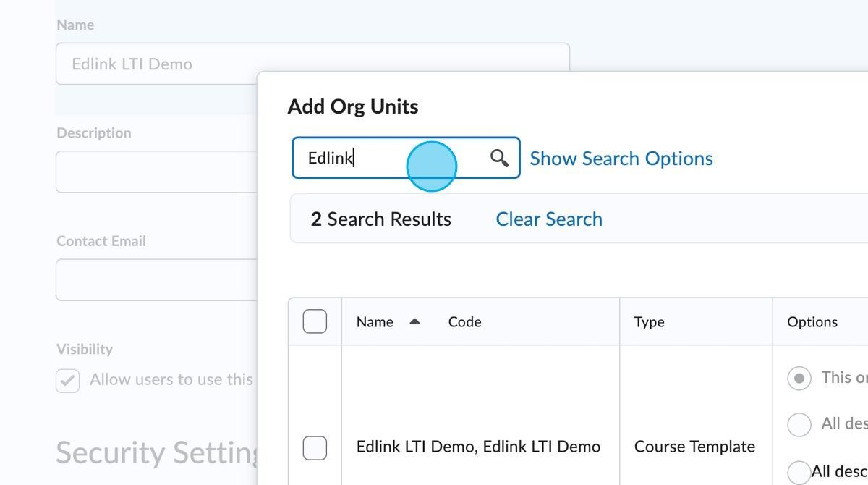Viewport: 868px width, 485px height.
Task: Click the Course Template type cell
Action: tap(694, 447)
